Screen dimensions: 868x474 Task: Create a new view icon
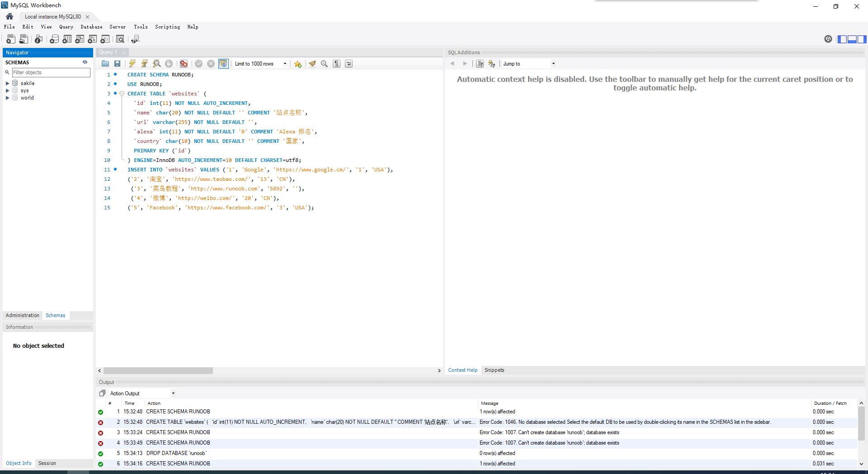pyautogui.click(x=80, y=39)
